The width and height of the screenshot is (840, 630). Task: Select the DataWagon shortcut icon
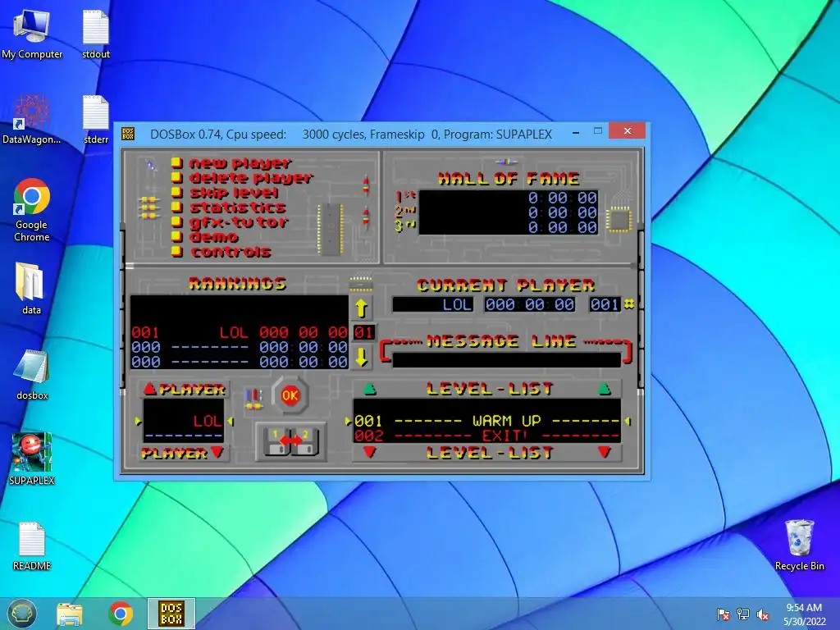32,119
